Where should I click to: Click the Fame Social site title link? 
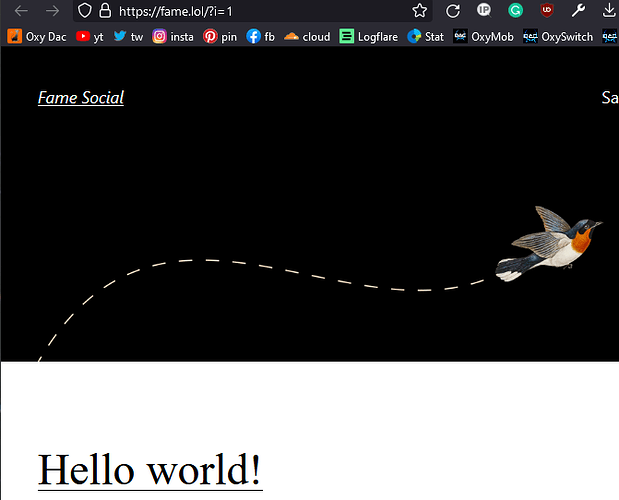tap(81, 98)
